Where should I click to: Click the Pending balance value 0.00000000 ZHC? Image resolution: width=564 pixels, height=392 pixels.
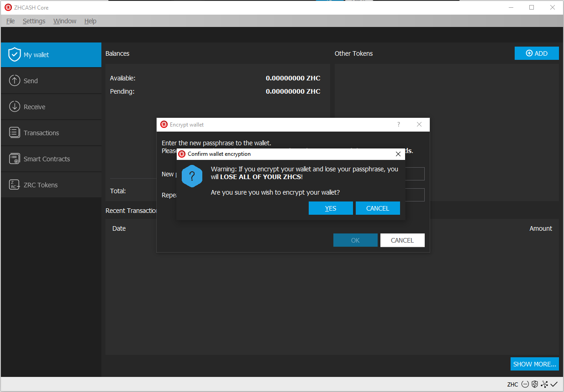click(x=293, y=91)
